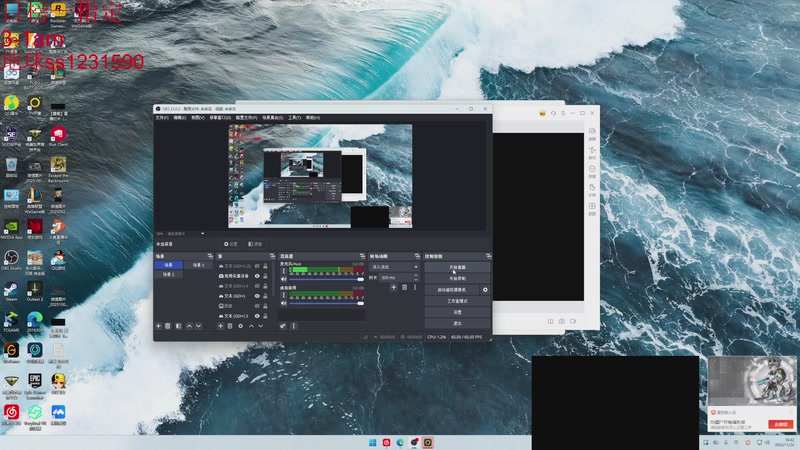Open the 文件 menu in OBS
The height and width of the screenshot is (450, 800).
pyautogui.click(x=162, y=117)
